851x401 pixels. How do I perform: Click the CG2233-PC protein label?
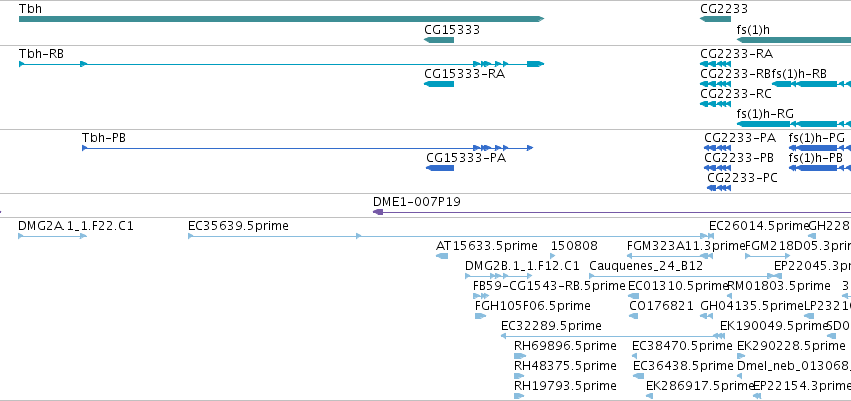742,178
